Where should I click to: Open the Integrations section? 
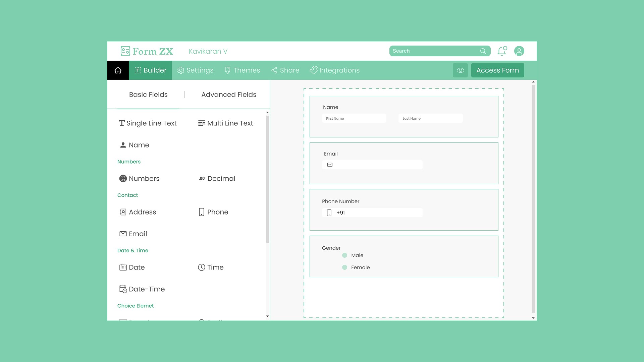[334, 70]
